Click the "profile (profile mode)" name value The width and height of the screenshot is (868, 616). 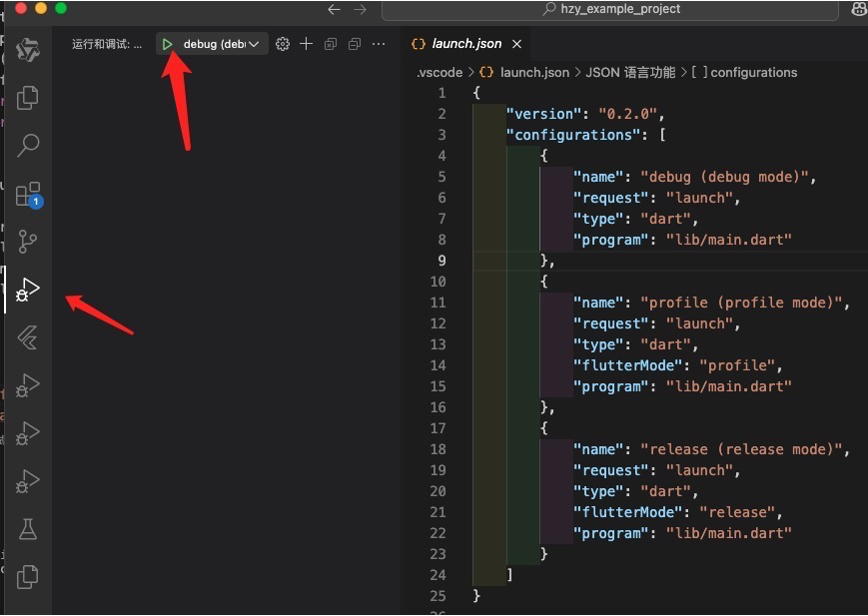click(x=742, y=303)
